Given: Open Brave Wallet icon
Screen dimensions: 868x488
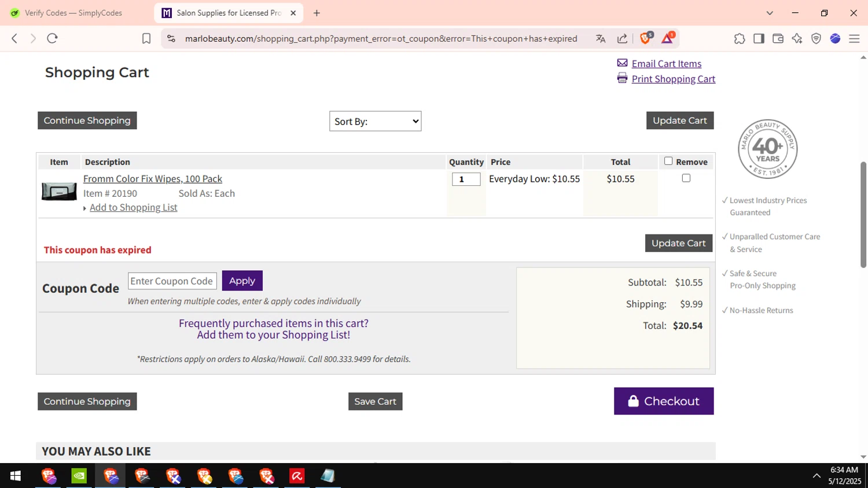Looking at the screenshot, I should click(x=778, y=38).
